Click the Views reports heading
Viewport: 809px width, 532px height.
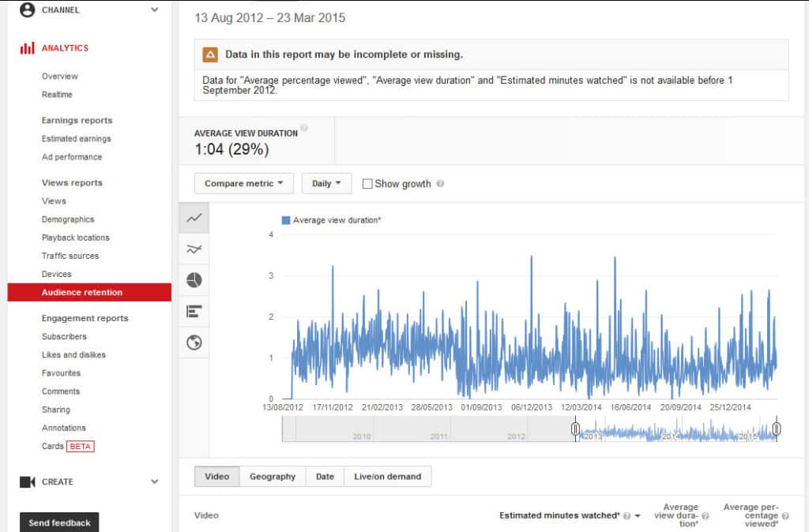click(72, 182)
